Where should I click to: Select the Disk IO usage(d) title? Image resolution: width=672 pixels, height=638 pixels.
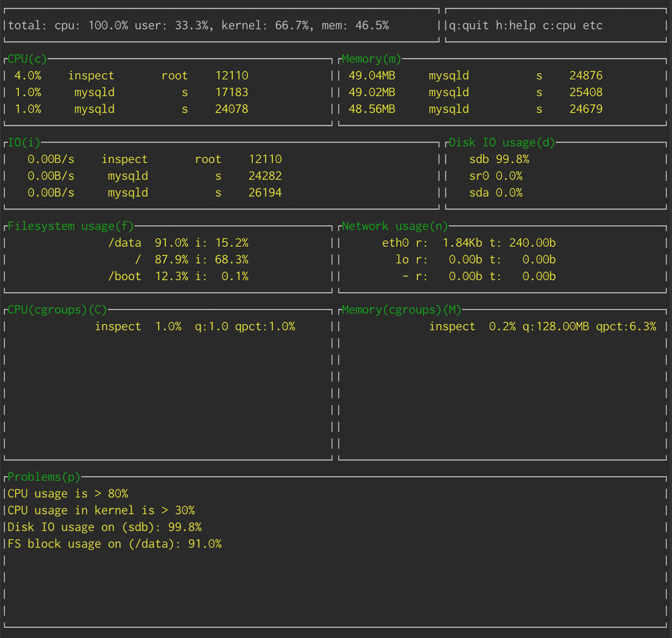pos(502,142)
